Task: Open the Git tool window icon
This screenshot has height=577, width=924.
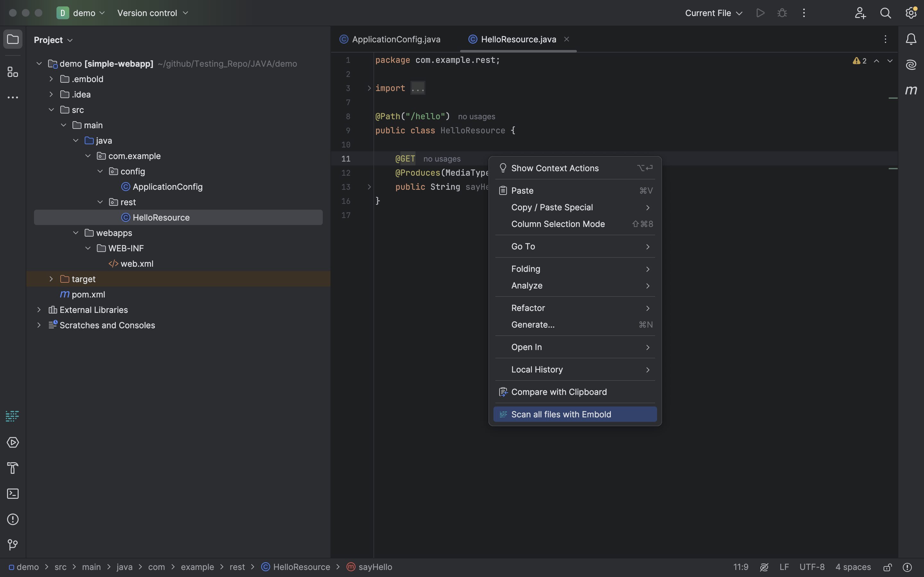Action: coord(13,545)
